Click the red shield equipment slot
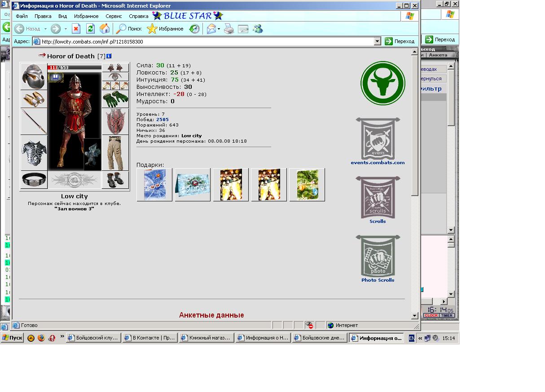Screen dimensions: 545x392 point(115,122)
